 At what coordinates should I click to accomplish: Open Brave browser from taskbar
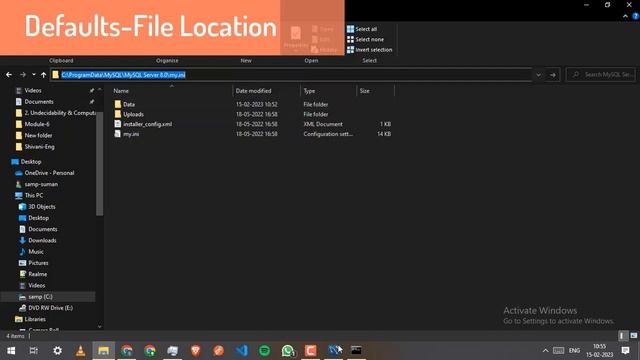196,351
